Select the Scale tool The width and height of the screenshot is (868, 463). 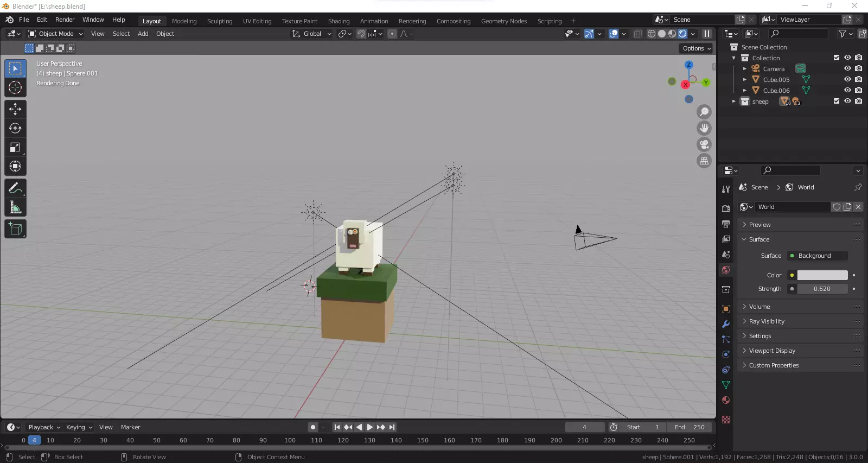[x=15, y=147]
